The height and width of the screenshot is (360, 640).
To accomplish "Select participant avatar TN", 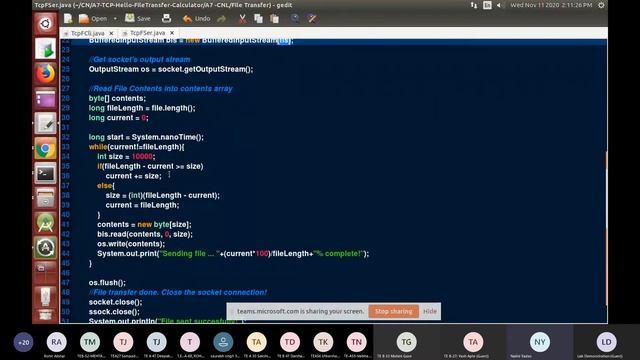I will coord(356,342).
